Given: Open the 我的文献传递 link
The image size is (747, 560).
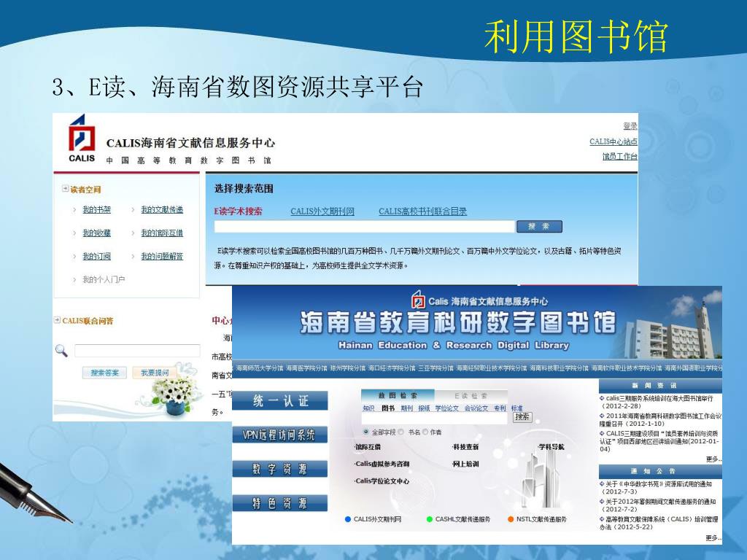Looking at the screenshot, I should [x=162, y=209].
